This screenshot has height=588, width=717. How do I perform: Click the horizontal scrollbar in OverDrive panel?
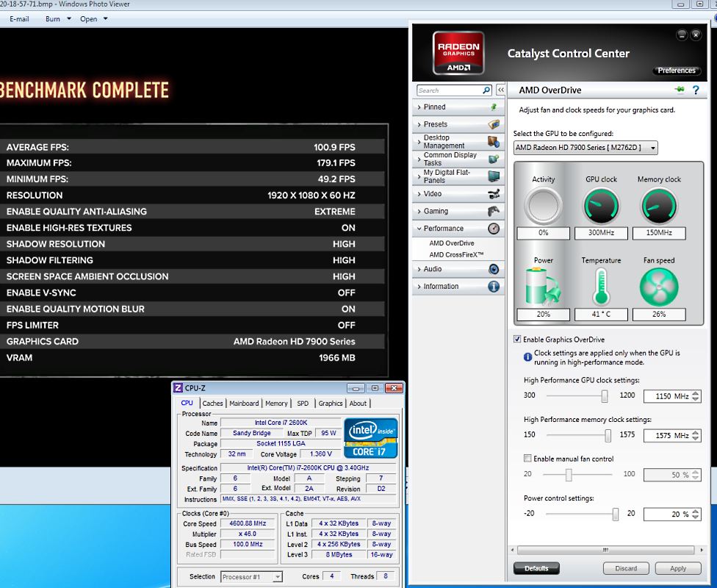pos(606,550)
